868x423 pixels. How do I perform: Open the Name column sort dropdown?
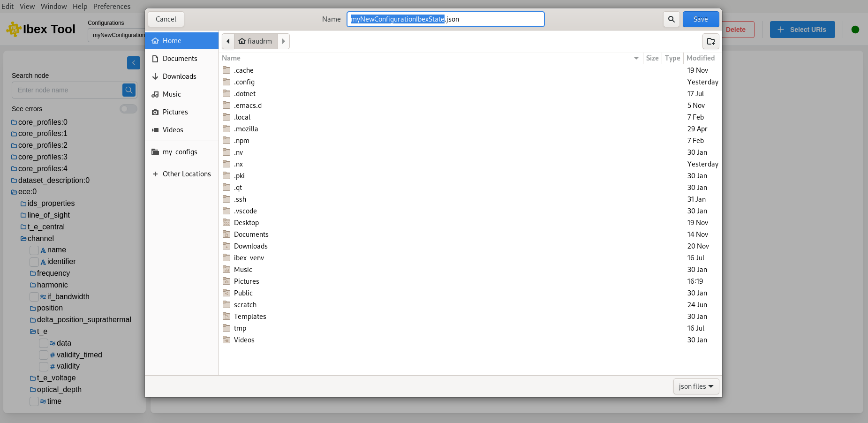[x=636, y=58]
